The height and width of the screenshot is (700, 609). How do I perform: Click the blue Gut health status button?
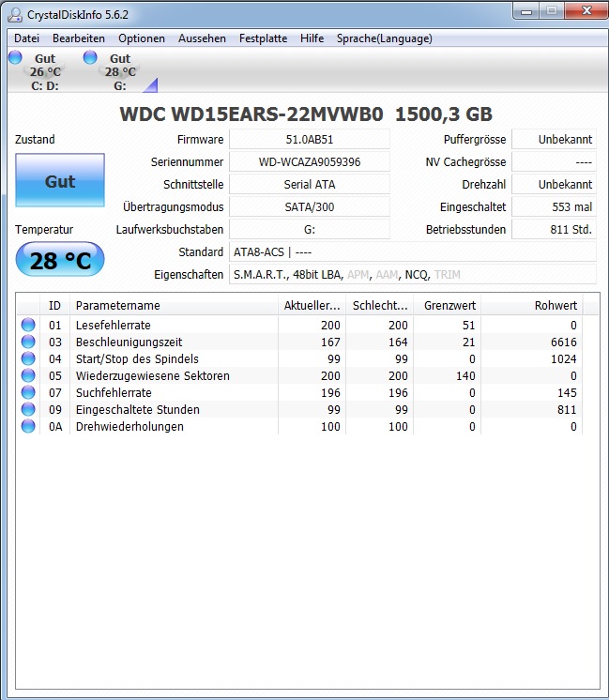coord(60,180)
